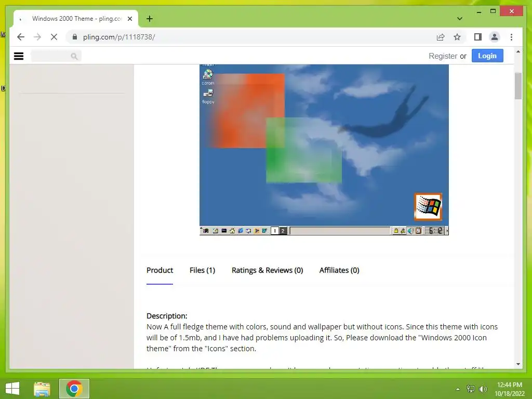This screenshot has height=399, width=532.
Task: Click the forward navigation arrow
Action: (37, 37)
